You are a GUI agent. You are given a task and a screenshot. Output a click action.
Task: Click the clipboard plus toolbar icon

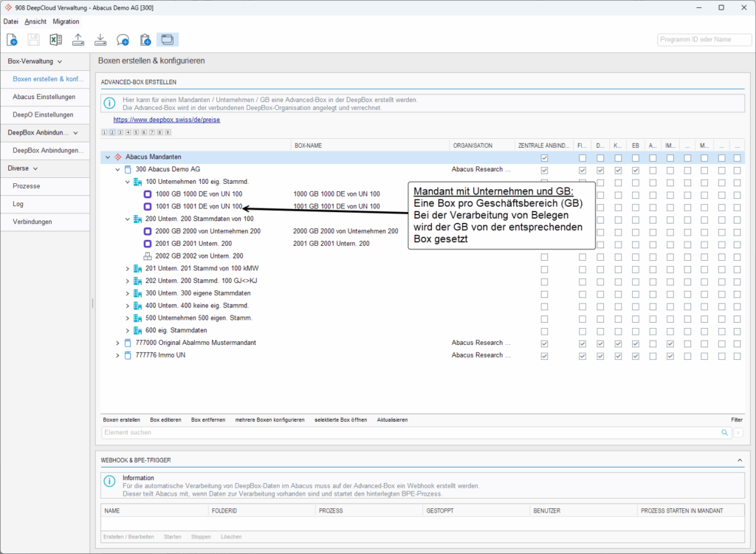145,40
